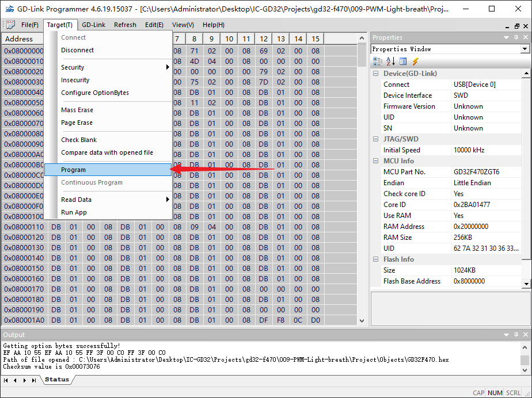Select Flash Size value 1024KB
The width and height of the screenshot is (532, 398).
click(x=486, y=270)
